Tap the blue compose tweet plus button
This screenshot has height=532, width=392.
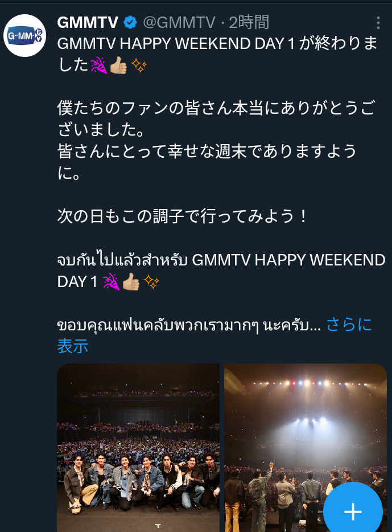pyautogui.click(x=353, y=511)
